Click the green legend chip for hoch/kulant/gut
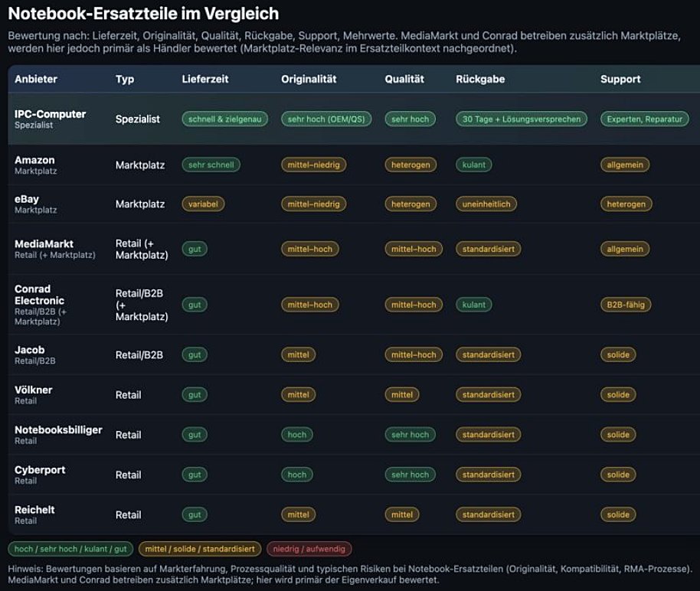 click(70, 548)
